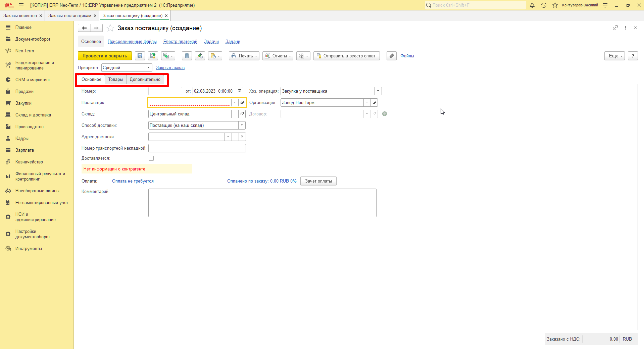Click the Провести и закрыть button
This screenshot has width=644, height=349.
[x=105, y=56]
